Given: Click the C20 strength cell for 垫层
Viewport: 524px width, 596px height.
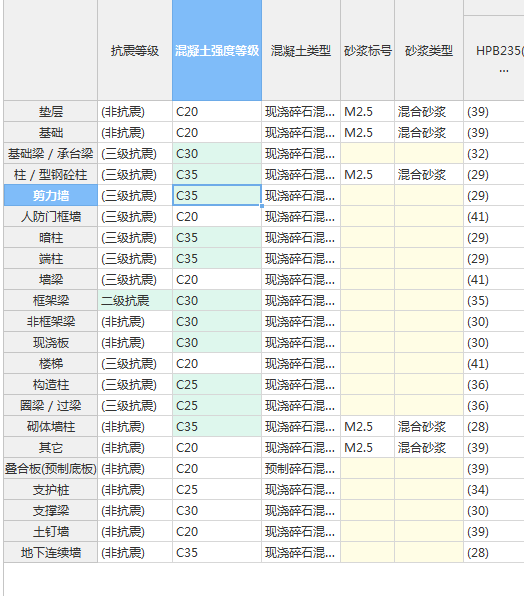Looking at the screenshot, I should (x=217, y=112).
